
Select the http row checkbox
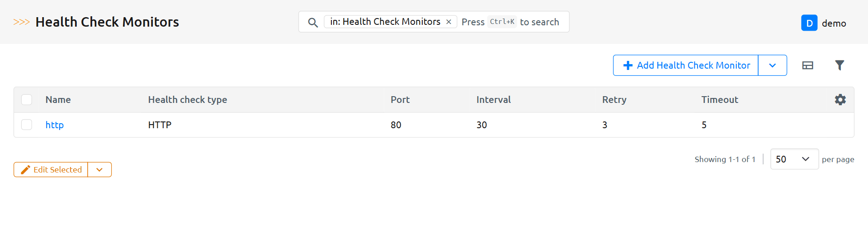click(27, 125)
